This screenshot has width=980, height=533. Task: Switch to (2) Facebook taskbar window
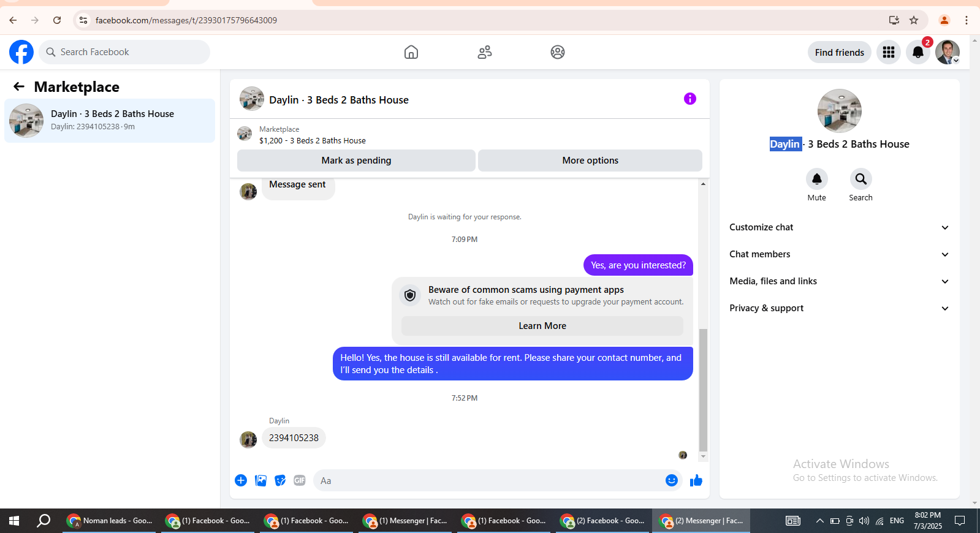[602, 521]
